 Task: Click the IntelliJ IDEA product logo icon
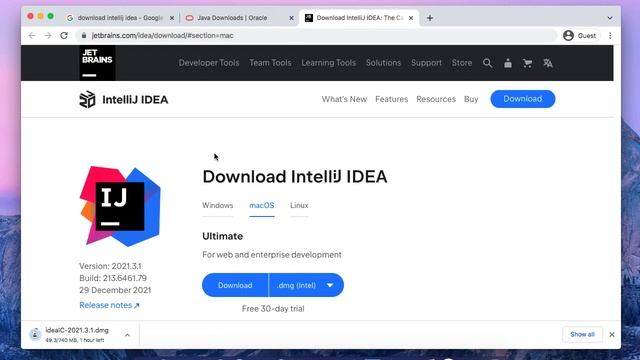[x=87, y=100]
